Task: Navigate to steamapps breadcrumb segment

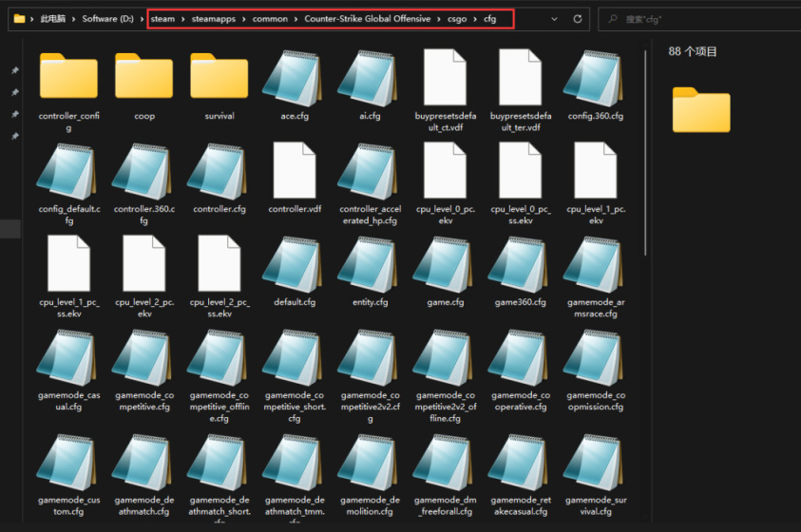Action: pyautogui.click(x=214, y=19)
